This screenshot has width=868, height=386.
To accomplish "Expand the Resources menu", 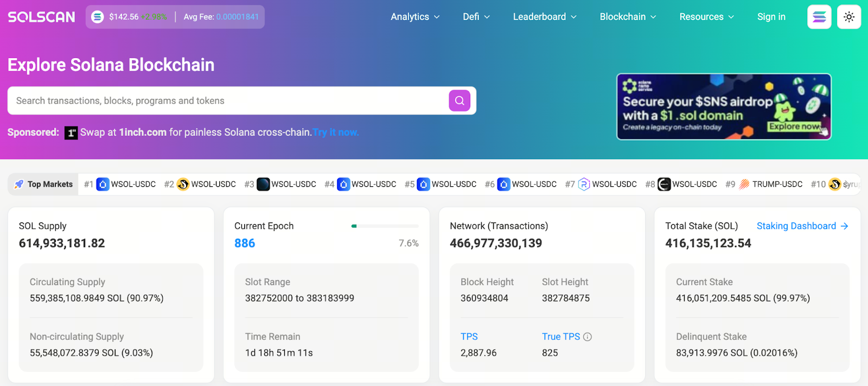I will point(706,17).
